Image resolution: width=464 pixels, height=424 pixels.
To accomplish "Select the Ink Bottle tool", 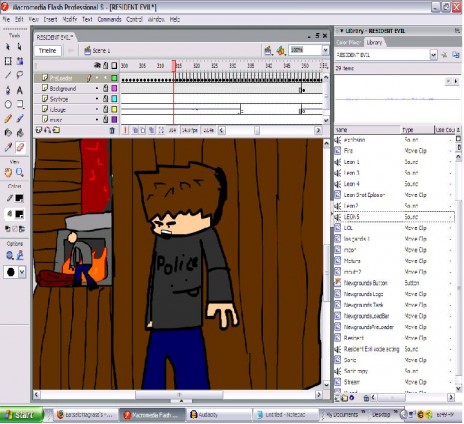I will 8,133.
